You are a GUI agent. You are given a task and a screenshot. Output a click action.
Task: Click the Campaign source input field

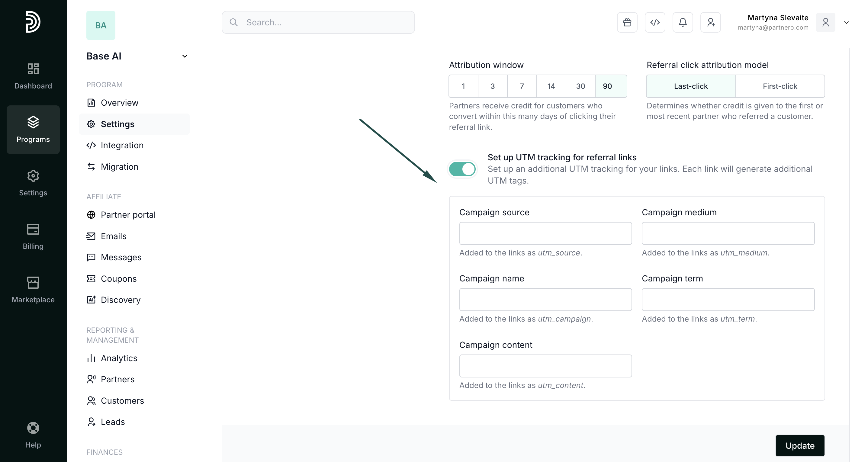545,233
